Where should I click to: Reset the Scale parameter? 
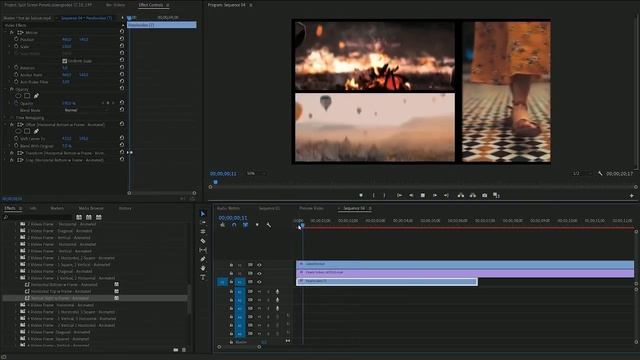click(x=122, y=46)
